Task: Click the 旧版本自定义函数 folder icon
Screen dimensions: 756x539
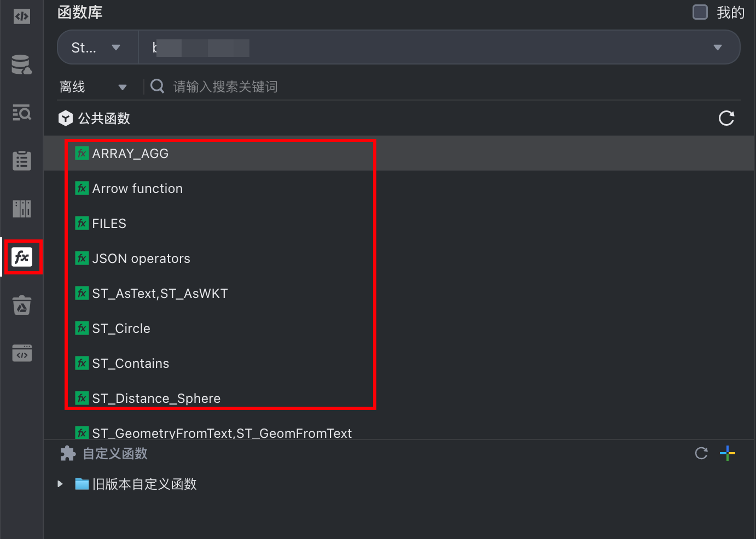Action: tap(82, 484)
